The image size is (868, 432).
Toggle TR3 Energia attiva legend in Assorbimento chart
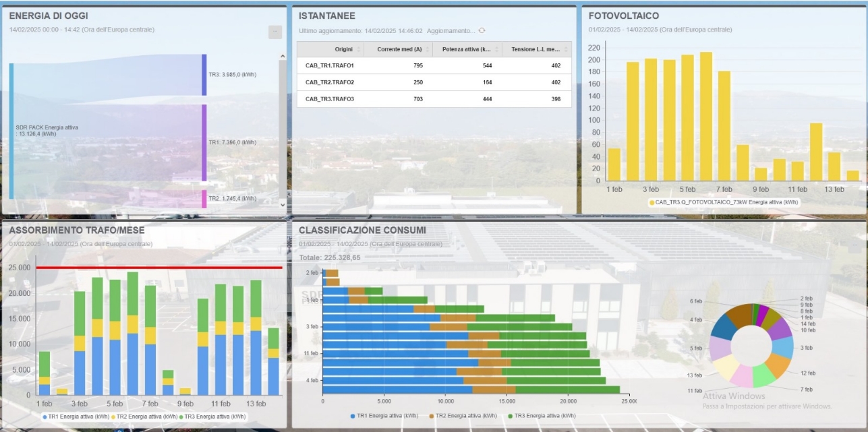[214, 417]
